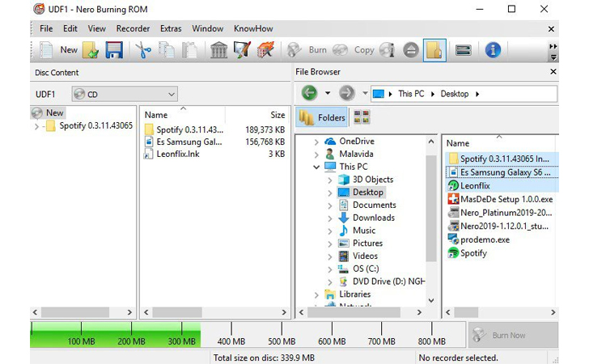
Task: Save compilation with the floppy disk icon
Action: point(114,50)
